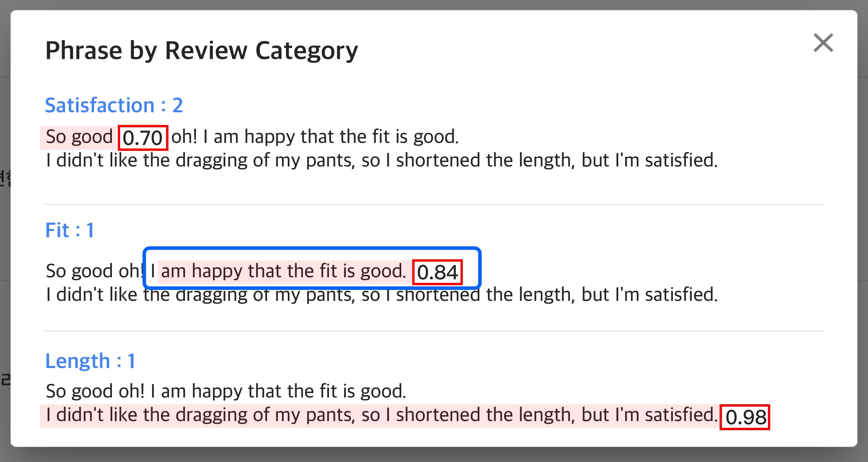Click the dimmed backdrop left of the dialog
Image resolution: width=868 pixels, height=462 pixels.
click(5, 236)
